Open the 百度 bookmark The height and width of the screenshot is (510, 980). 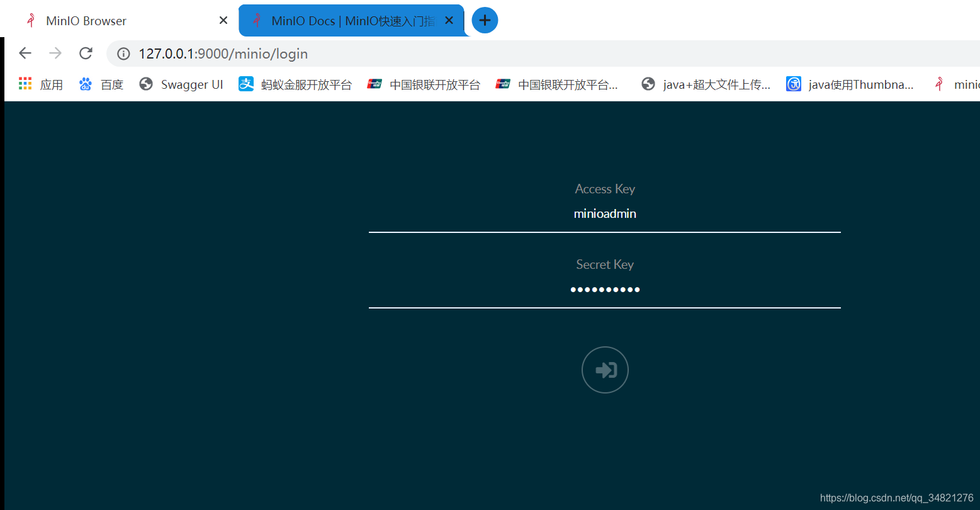tap(101, 84)
